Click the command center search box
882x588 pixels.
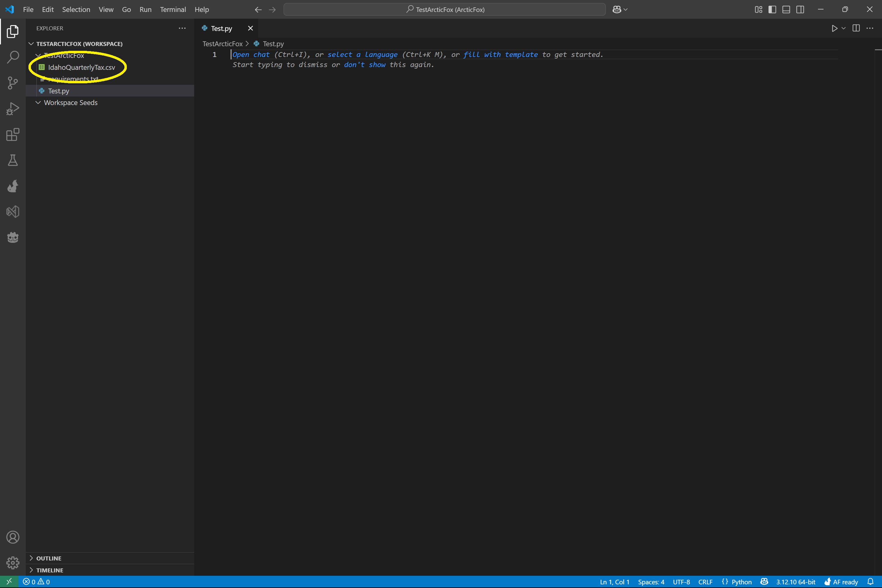pyautogui.click(x=444, y=10)
